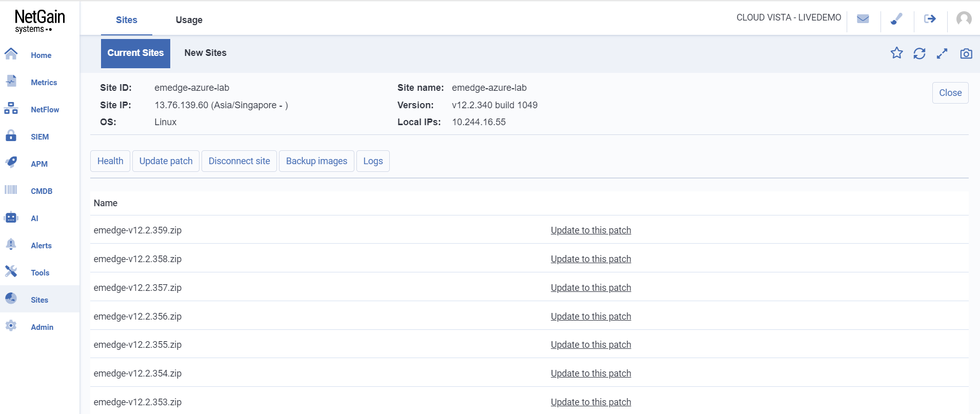
Task: Open Tools from sidebar label
Action: [40, 273]
